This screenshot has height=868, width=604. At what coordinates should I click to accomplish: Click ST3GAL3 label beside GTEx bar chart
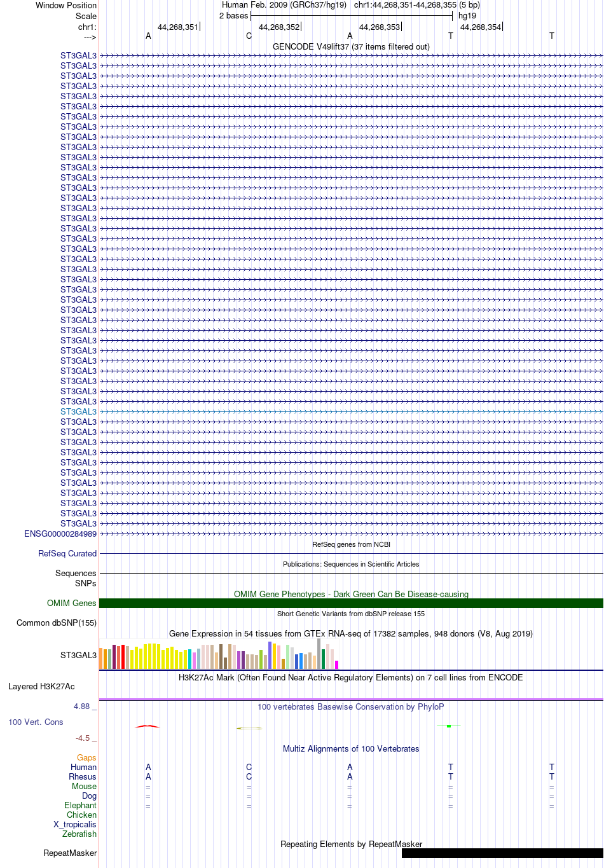click(78, 655)
